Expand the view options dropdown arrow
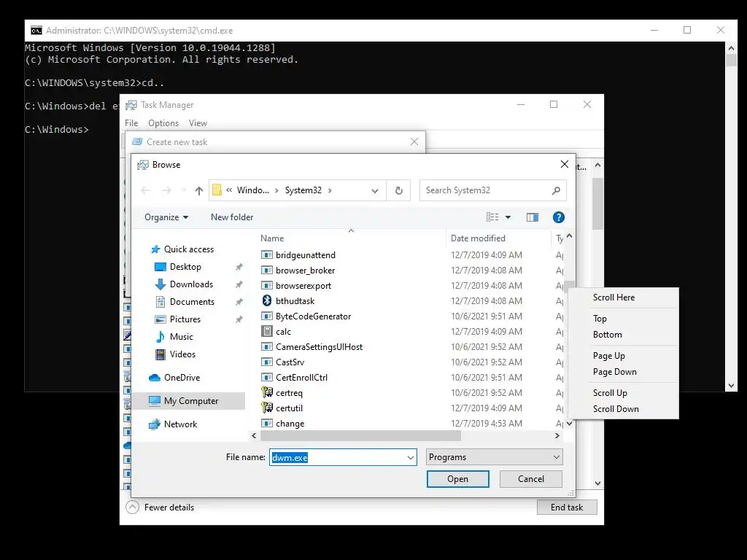Image resolution: width=747 pixels, height=560 pixels. point(508,217)
